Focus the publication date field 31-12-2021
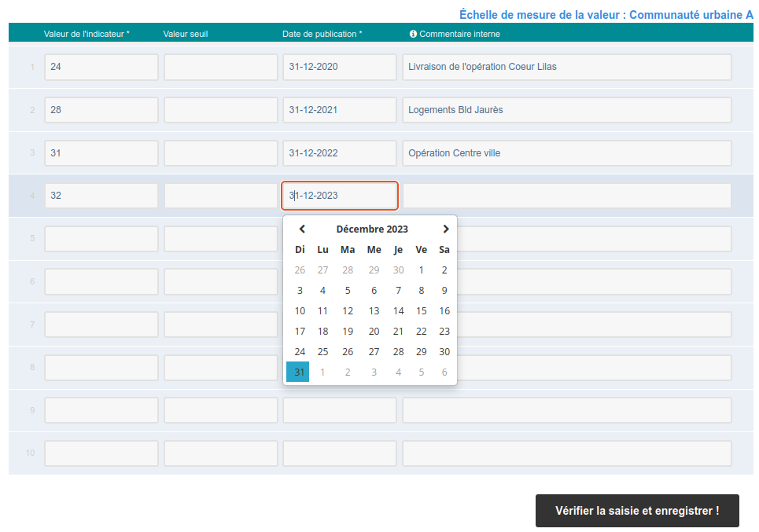The height and width of the screenshot is (532, 759). (x=339, y=110)
